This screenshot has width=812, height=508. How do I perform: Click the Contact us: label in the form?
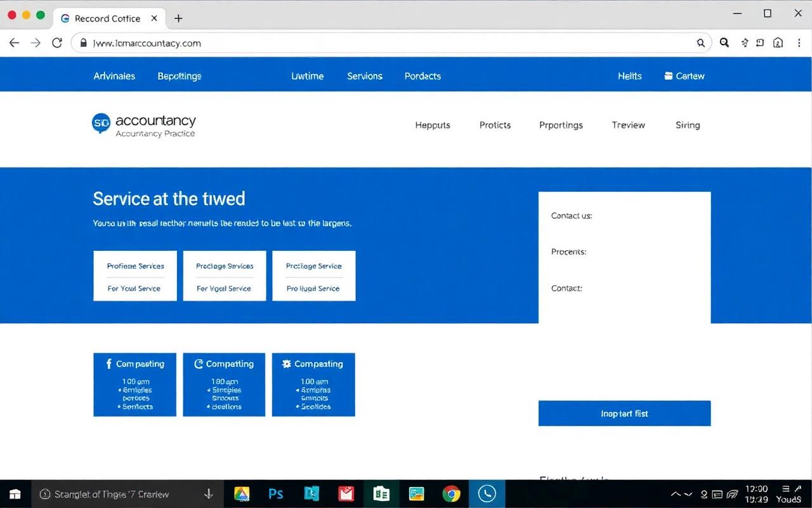click(572, 216)
